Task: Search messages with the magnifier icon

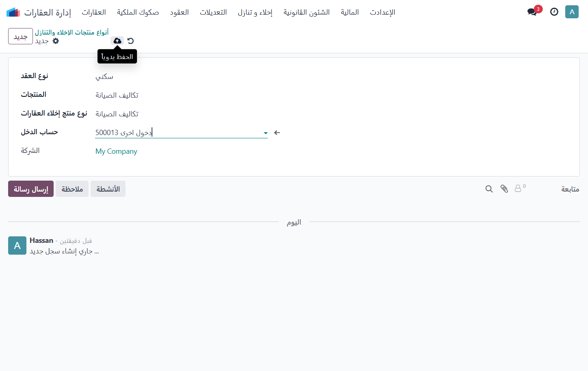Action: (x=489, y=189)
